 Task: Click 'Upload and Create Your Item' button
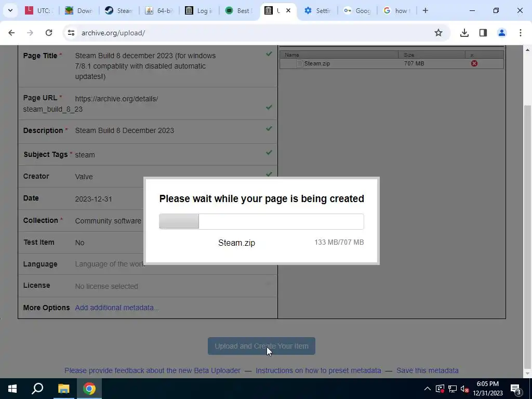261,346
